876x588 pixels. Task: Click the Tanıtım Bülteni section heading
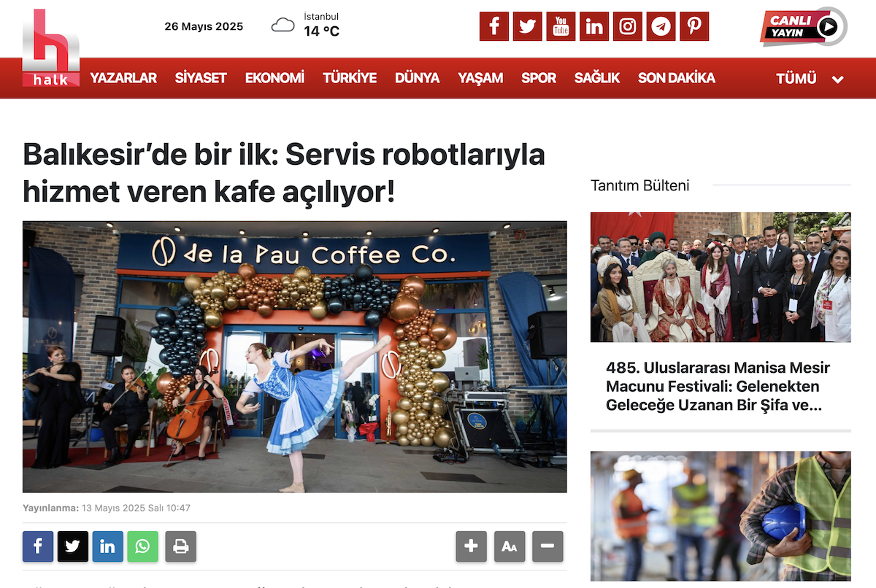tap(640, 185)
